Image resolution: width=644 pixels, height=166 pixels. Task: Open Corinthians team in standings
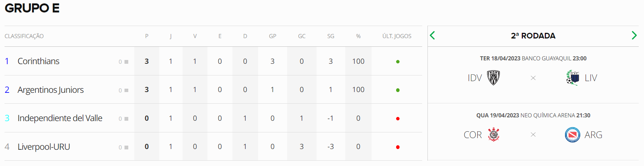pyautogui.click(x=38, y=61)
